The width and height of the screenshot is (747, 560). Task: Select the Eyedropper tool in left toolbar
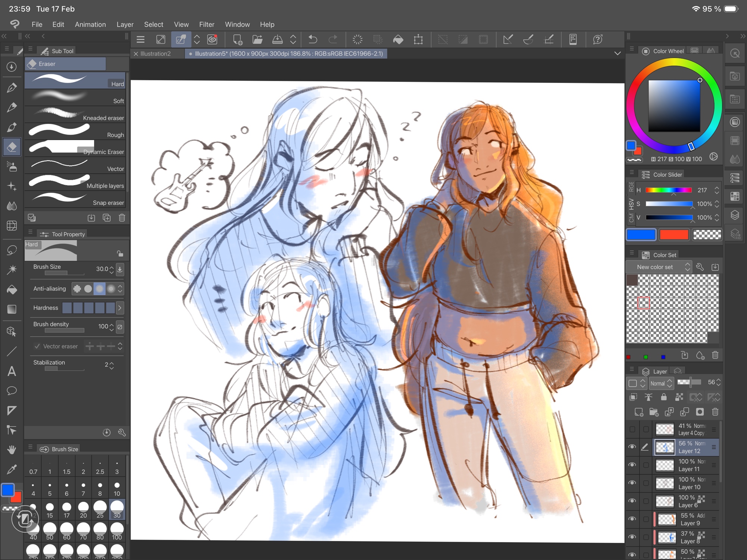(12, 469)
